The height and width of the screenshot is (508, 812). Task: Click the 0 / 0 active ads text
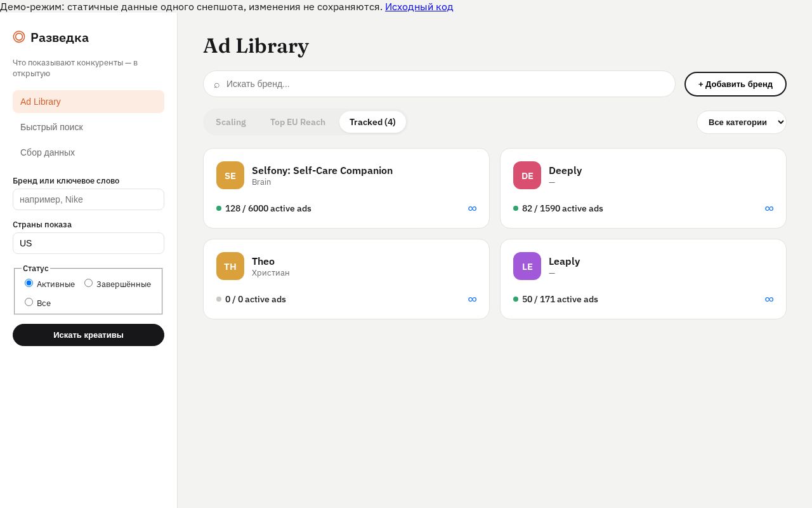coord(256,299)
